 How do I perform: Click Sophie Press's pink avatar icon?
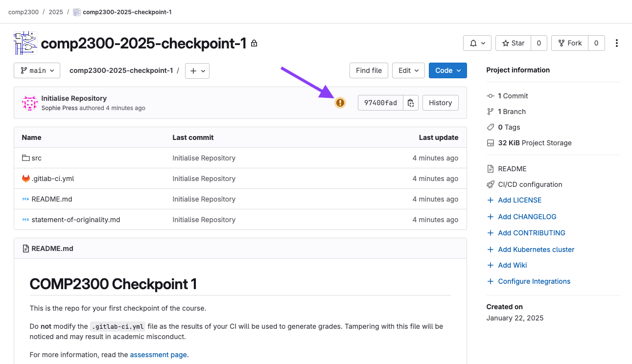(x=30, y=103)
